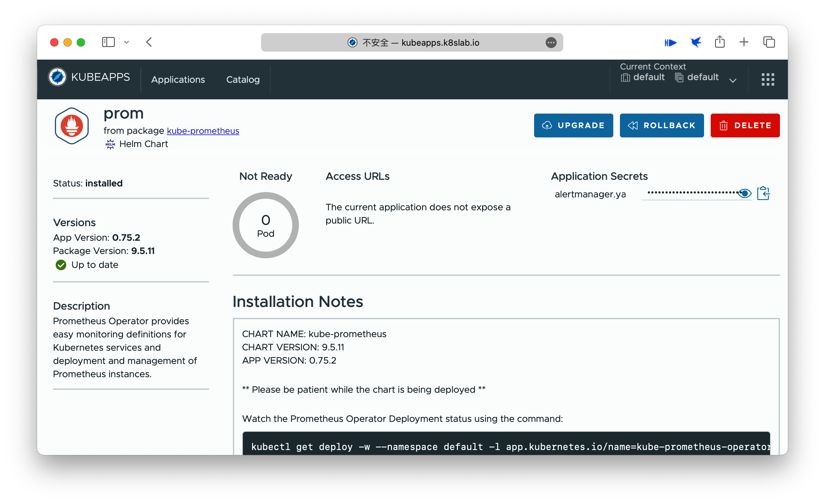Click the 'Access URLs' heading
The width and height of the screenshot is (825, 504).
(357, 176)
